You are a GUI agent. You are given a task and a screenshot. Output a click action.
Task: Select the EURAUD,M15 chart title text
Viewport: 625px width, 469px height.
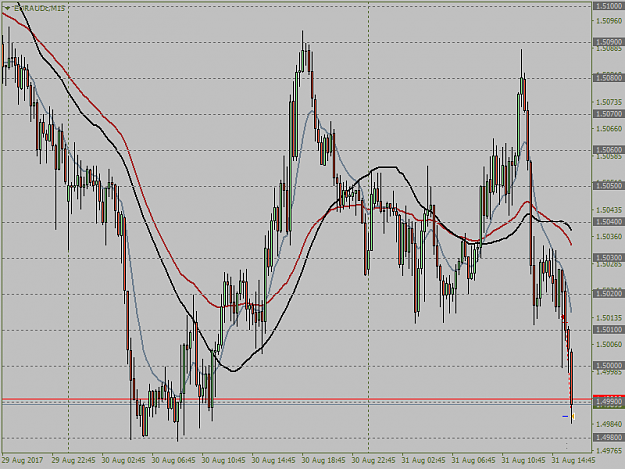point(39,8)
